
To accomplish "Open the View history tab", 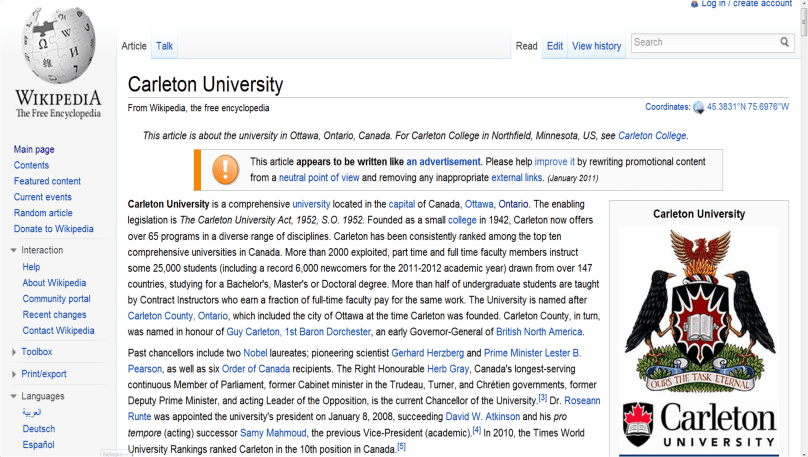I will tap(597, 46).
